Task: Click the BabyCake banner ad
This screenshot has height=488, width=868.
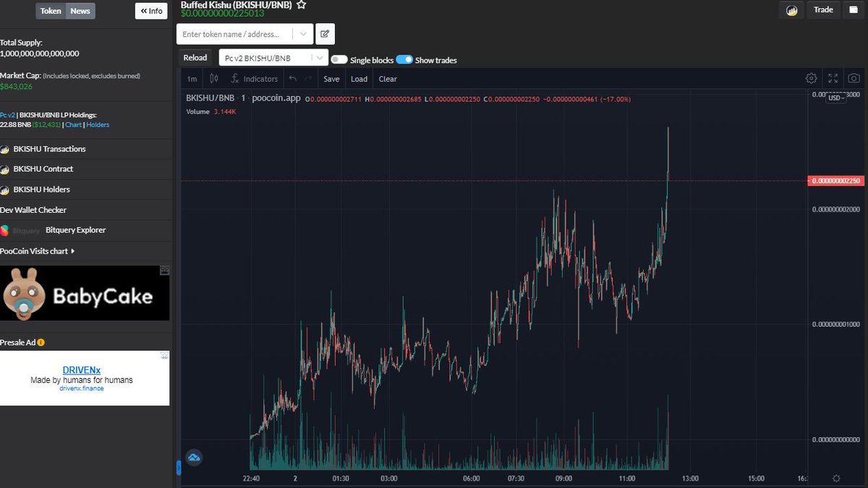Action: click(x=85, y=293)
